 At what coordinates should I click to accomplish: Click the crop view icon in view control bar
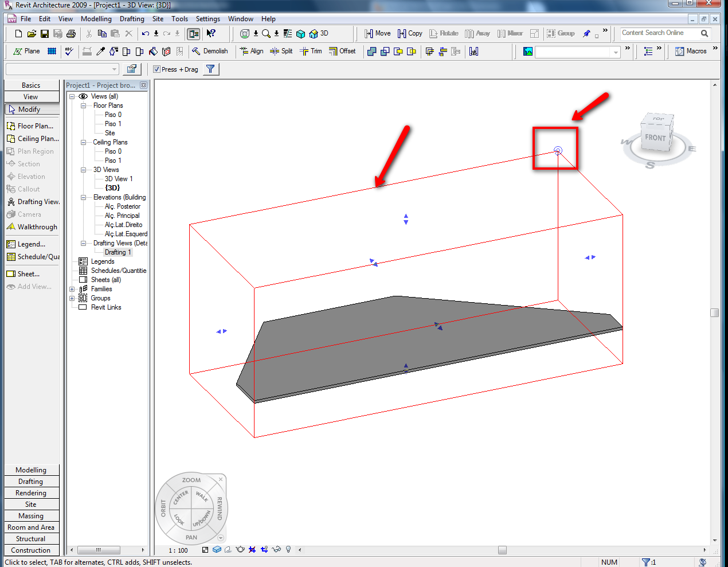252,550
